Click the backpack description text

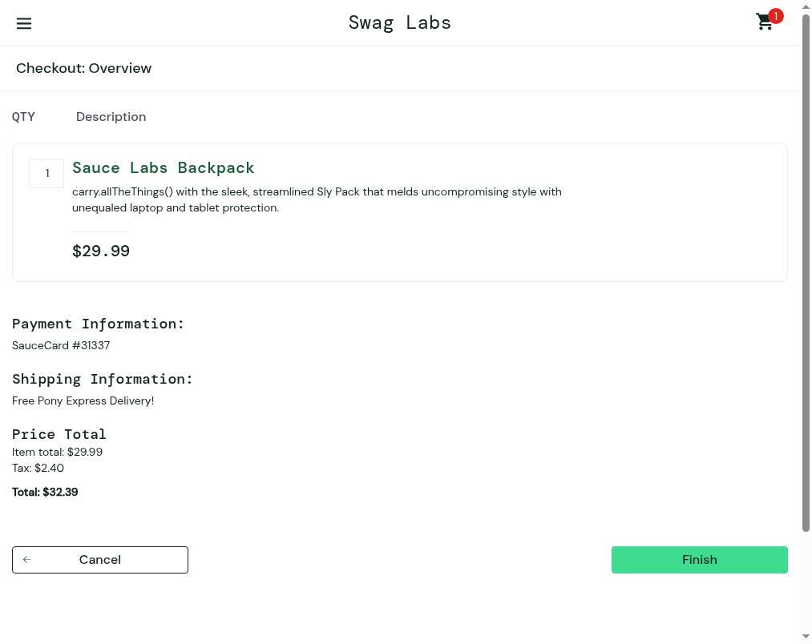click(x=317, y=199)
